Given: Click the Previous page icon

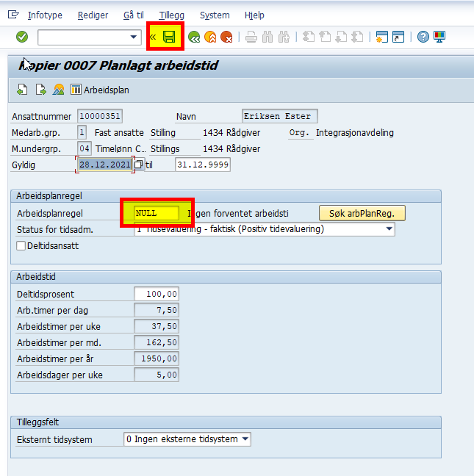Looking at the screenshot, I should pyautogui.click(x=325, y=37).
